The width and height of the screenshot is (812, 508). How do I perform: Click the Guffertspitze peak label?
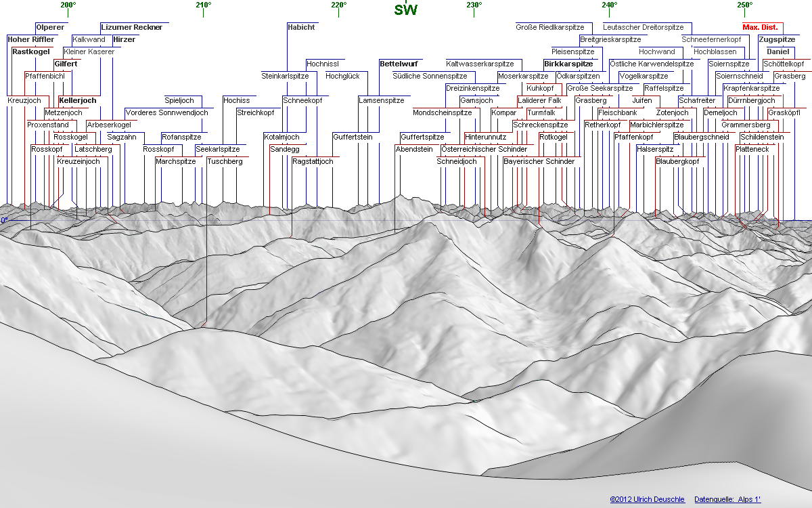coord(422,137)
